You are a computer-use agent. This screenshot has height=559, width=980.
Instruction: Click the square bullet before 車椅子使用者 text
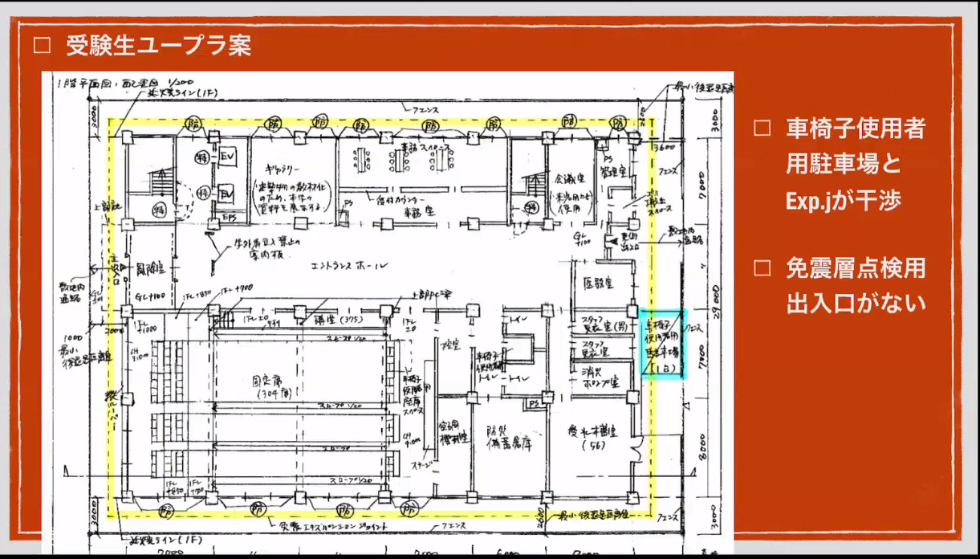(x=762, y=129)
